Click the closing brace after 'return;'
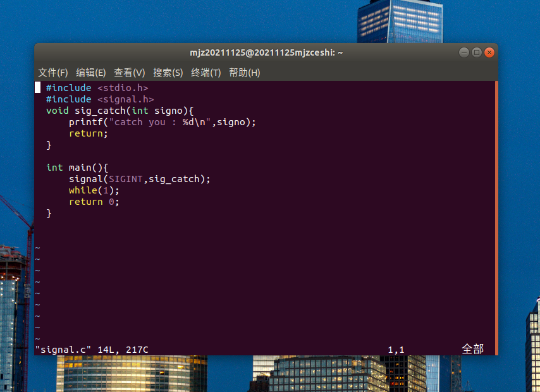 pos(49,145)
